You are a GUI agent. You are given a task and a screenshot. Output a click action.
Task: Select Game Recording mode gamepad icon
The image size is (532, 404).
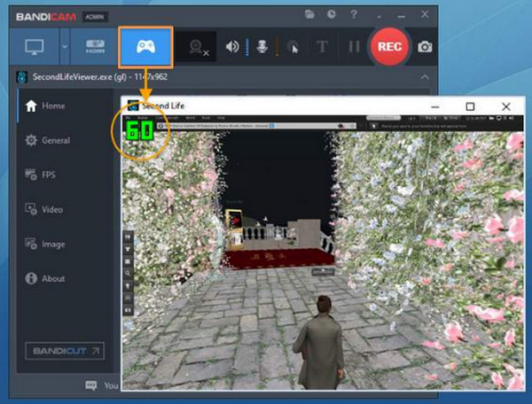146,47
